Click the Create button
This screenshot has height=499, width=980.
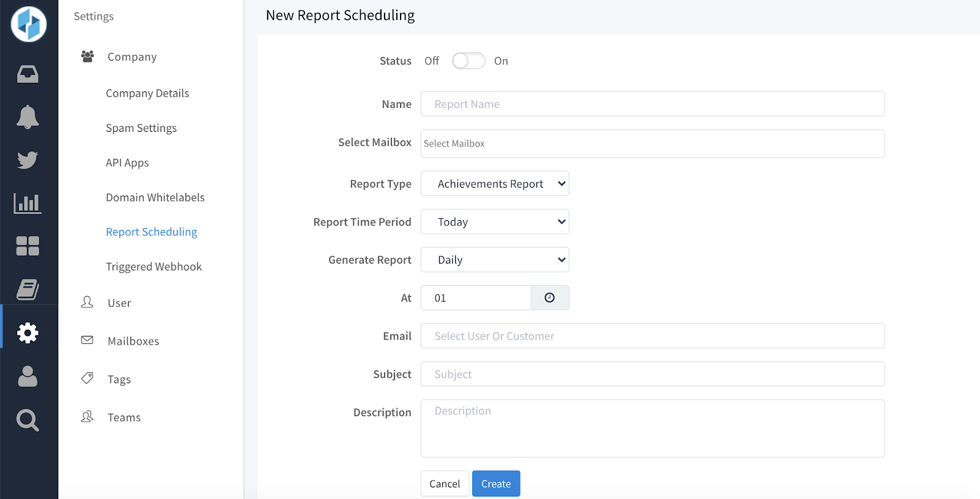click(496, 484)
